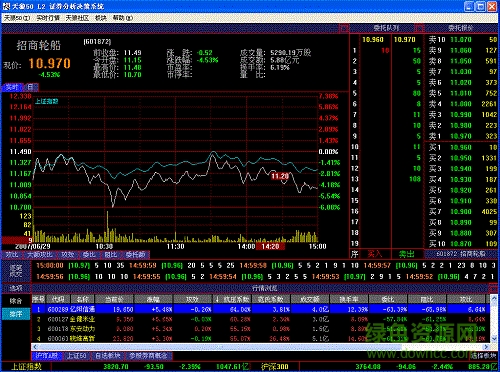
Task: Click the scrollbar left arrow under the stock list
Action: [x=35, y=347]
